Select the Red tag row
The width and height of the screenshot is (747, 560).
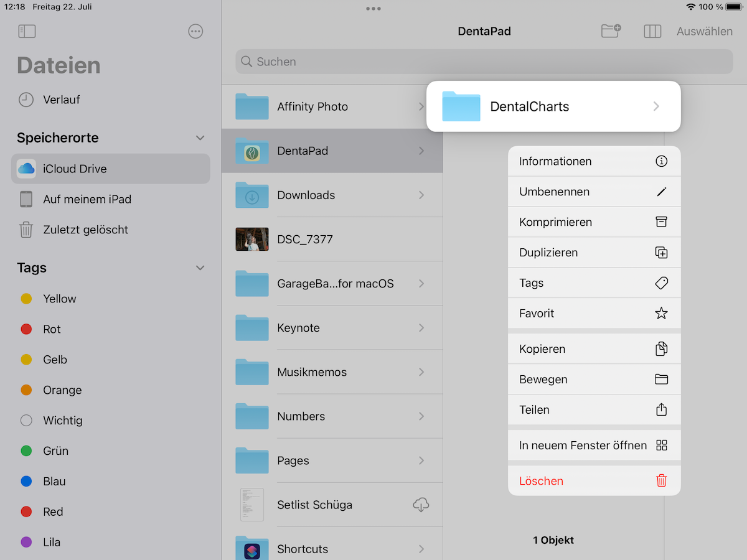[x=111, y=511]
